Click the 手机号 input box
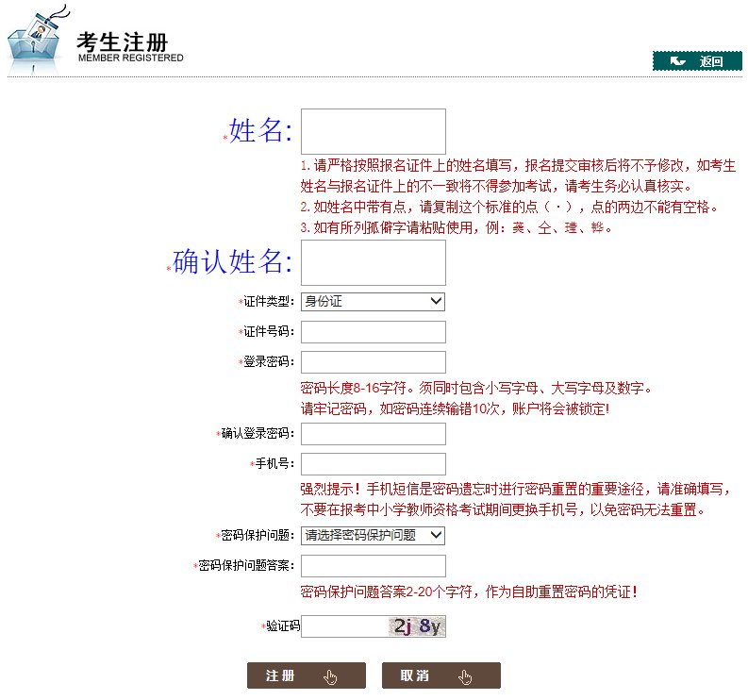The height and width of the screenshot is (700, 748). (x=373, y=464)
